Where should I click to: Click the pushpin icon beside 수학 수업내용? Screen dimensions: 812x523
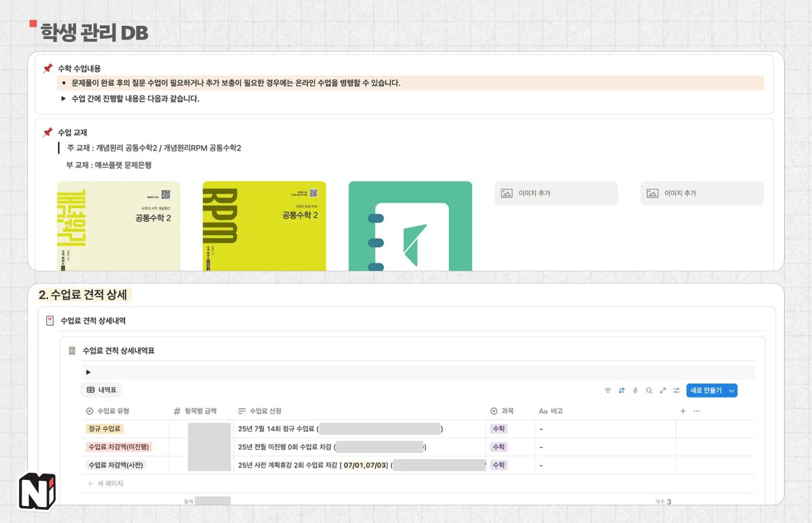click(x=48, y=68)
